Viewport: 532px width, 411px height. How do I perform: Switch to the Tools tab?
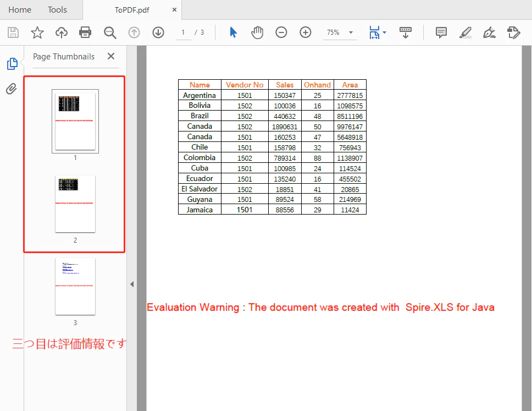coord(57,10)
